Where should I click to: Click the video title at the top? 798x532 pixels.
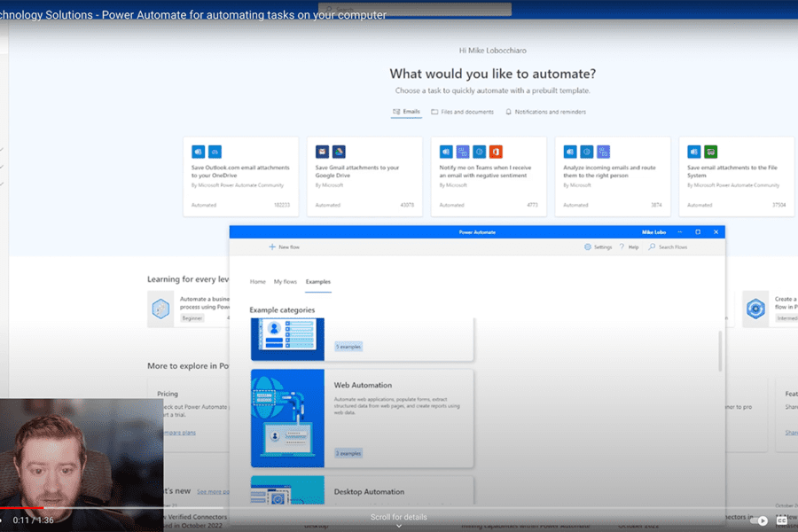pos(193,15)
